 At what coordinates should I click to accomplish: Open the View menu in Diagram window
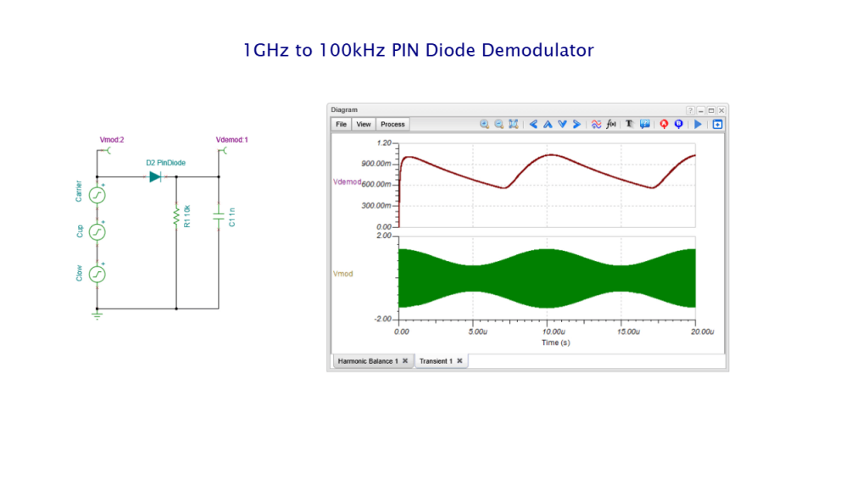tap(364, 124)
